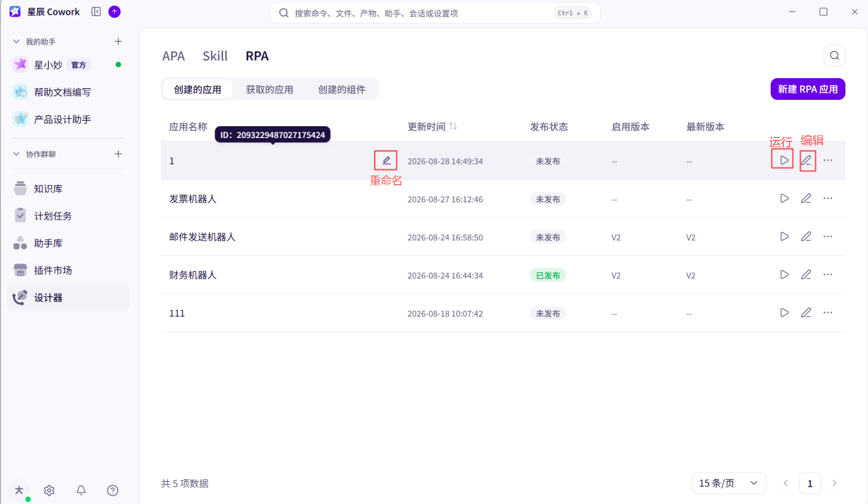
Task: Click the edit pencil for application 1
Action: point(806,160)
